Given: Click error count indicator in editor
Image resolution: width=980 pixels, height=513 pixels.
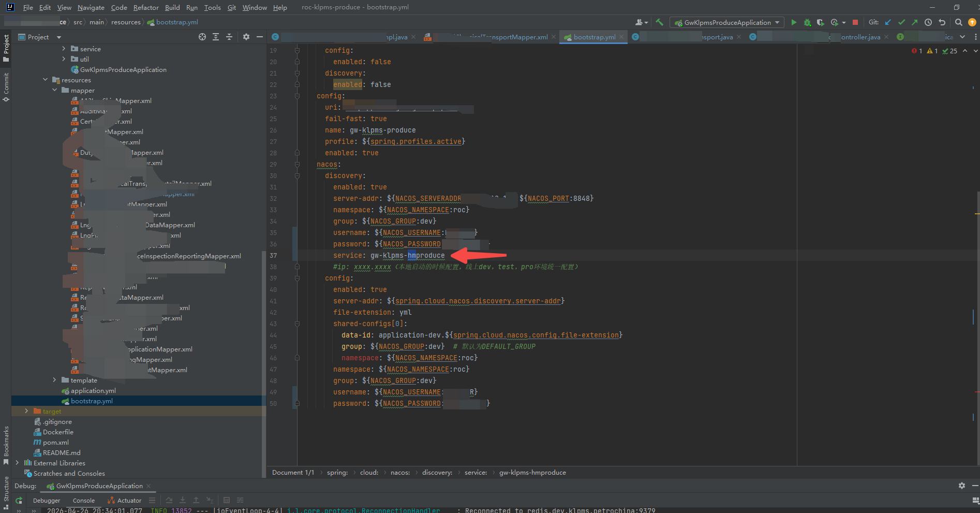Looking at the screenshot, I should pos(917,51).
